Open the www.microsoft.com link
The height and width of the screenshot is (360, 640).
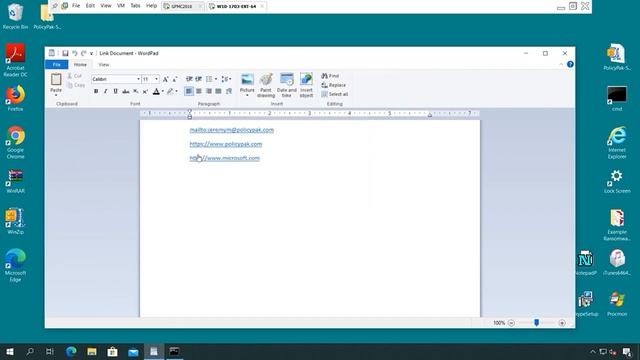(x=224, y=158)
